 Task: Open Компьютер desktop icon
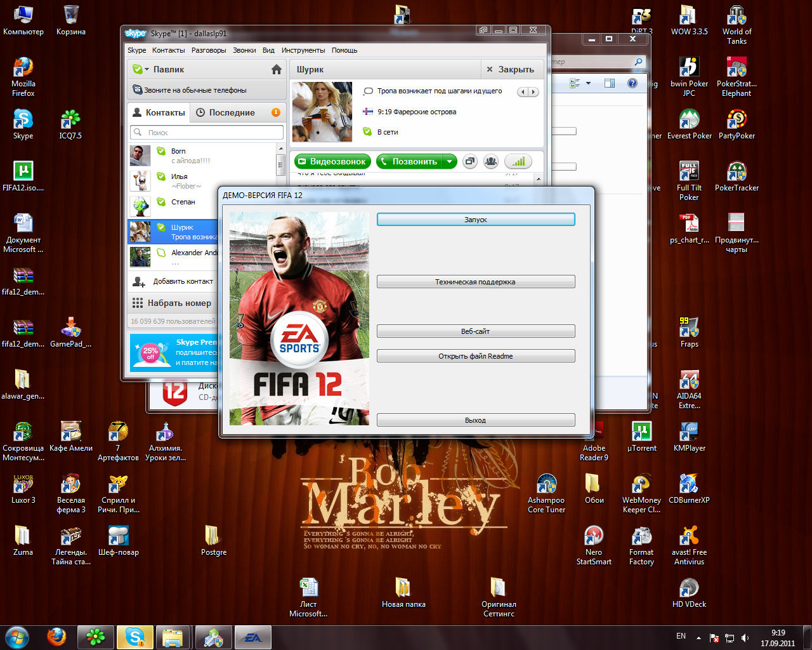pyautogui.click(x=23, y=21)
